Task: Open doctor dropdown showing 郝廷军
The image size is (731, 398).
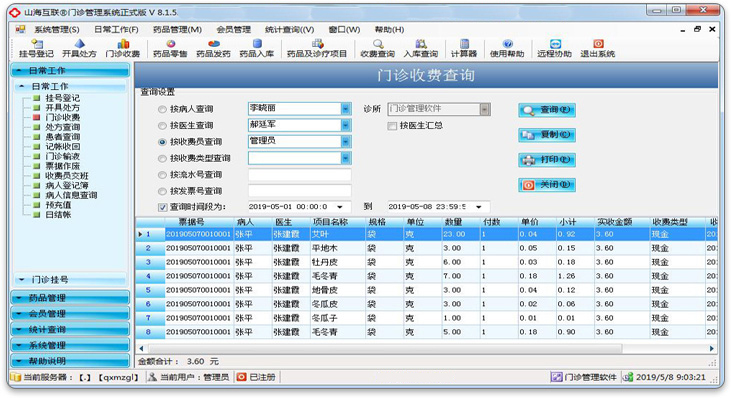Action: pos(345,125)
